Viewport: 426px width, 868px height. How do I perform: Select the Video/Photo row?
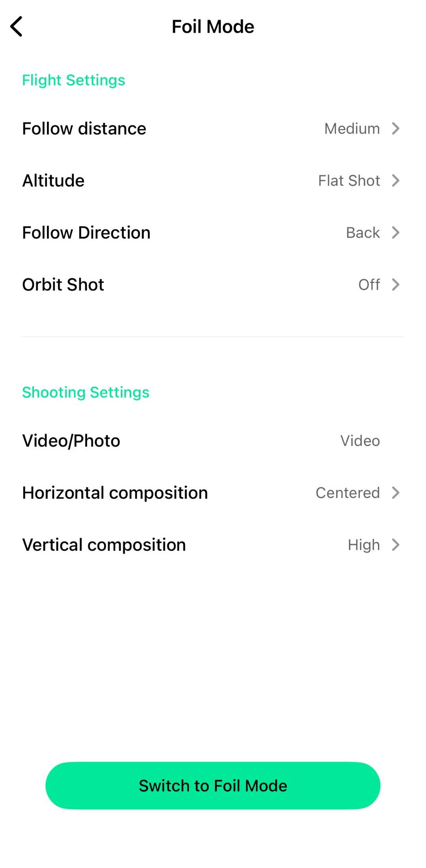pos(213,441)
